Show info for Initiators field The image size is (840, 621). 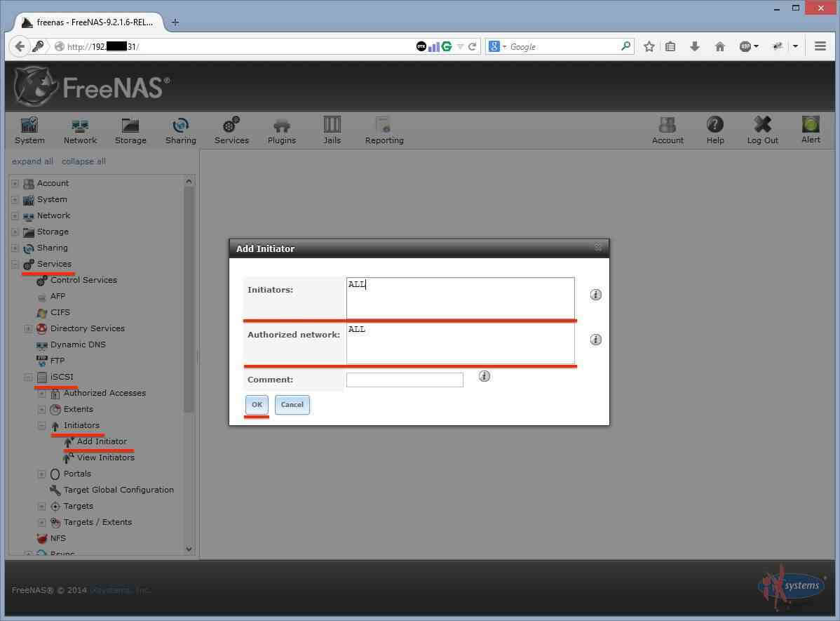tap(596, 295)
